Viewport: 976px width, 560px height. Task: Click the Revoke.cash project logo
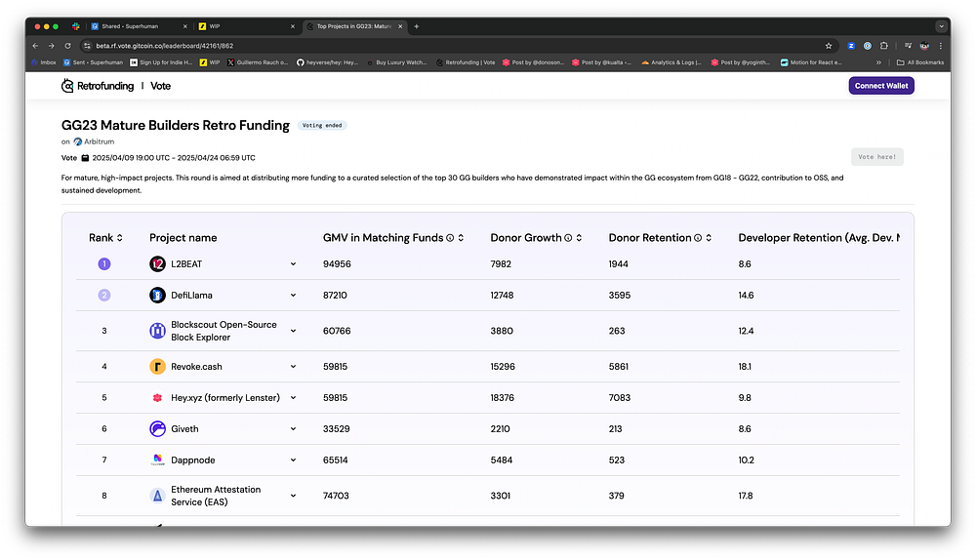[x=158, y=367]
